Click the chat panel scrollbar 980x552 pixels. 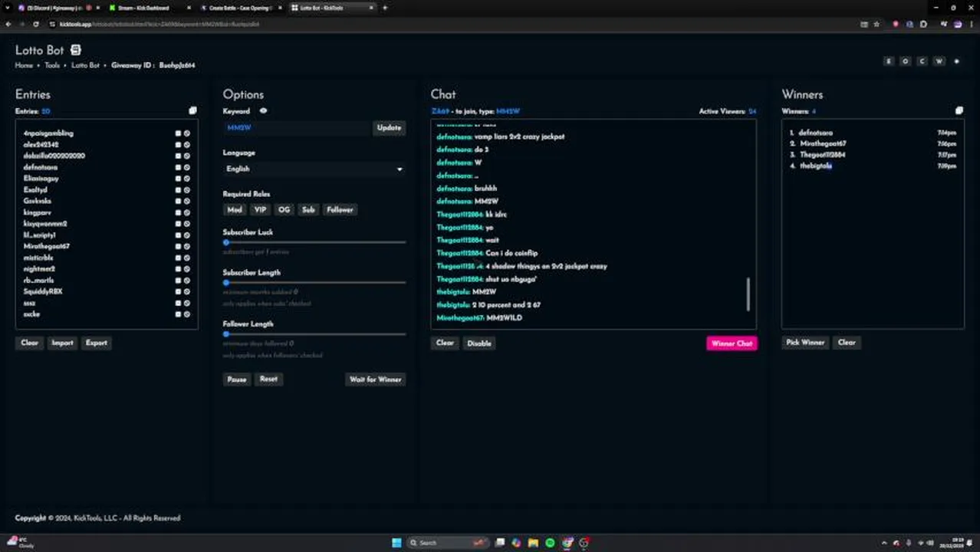(748, 294)
